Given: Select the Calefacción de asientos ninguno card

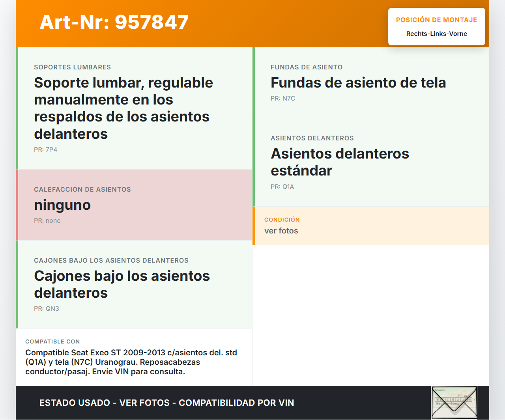Looking at the screenshot, I should pyautogui.click(x=134, y=205).
